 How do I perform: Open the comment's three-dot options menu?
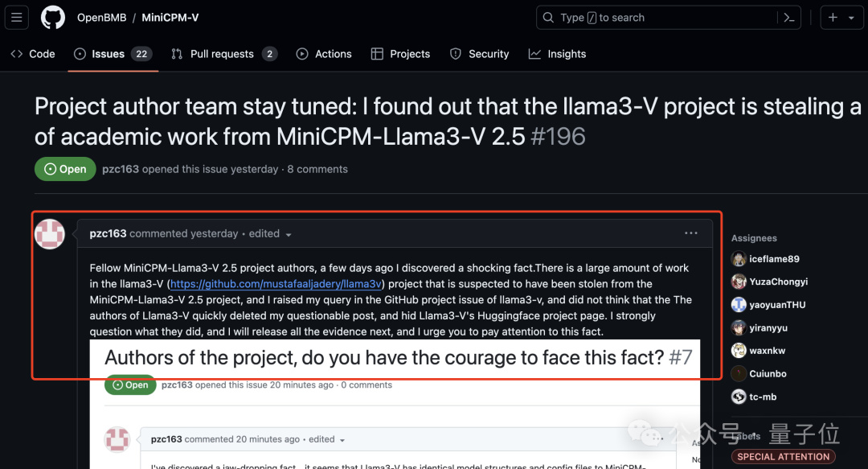click(691, 233)
